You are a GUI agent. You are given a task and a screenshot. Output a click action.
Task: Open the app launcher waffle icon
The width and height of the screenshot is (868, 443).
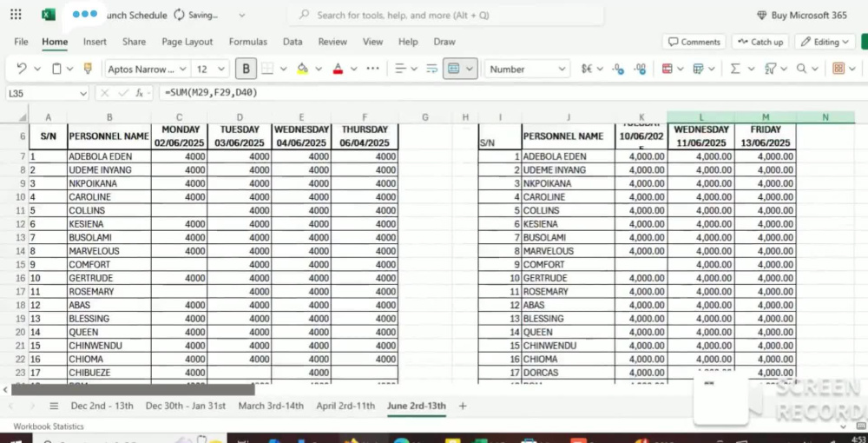coord(16,15)
